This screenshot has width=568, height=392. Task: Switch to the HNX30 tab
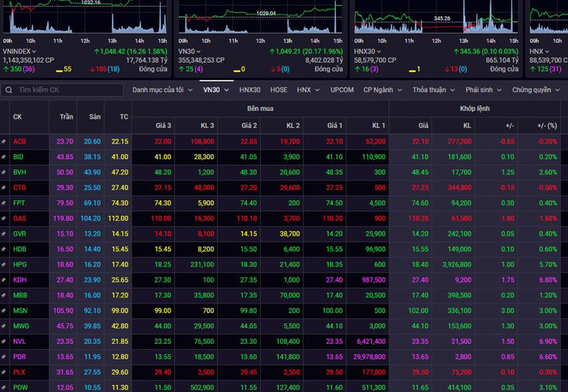point(250,89)
